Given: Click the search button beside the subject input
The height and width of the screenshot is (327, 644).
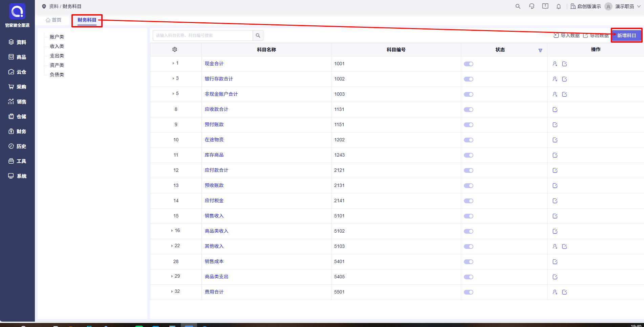Looking at the screenshot, I should click(x=258, y=36).
